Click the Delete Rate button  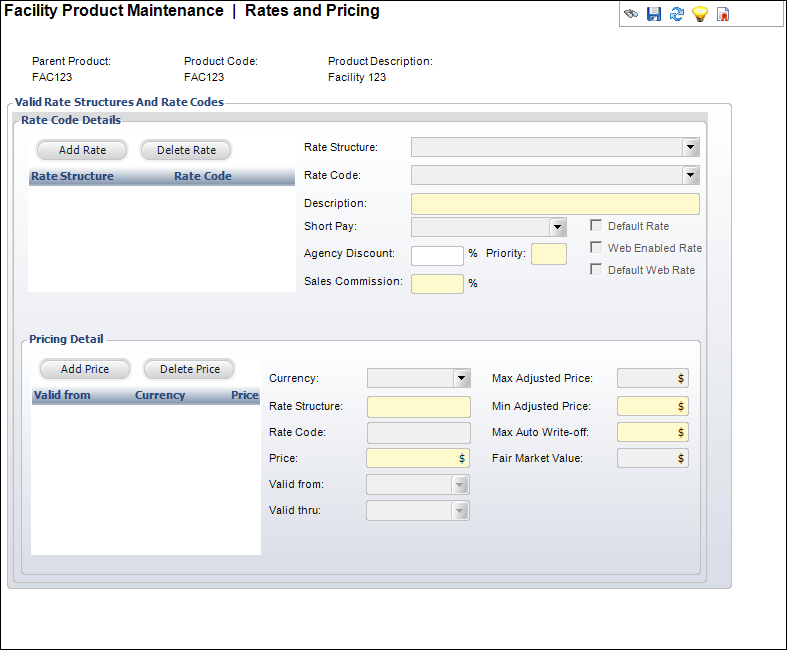pyautogui.click(x=186, y=150)
